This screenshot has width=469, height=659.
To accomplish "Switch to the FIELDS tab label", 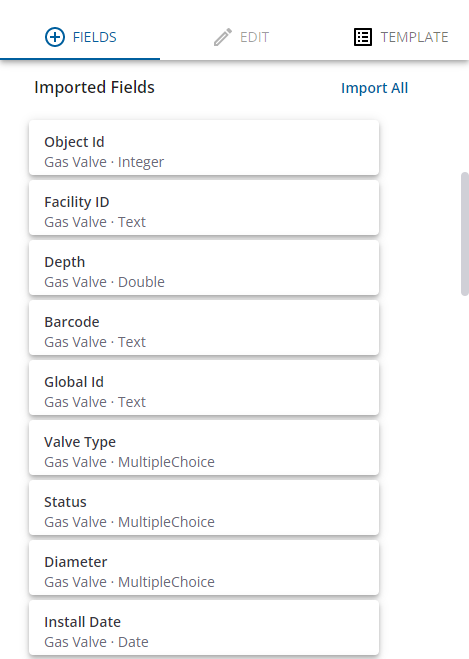I will pyautogui.click(x=95, y=37).
